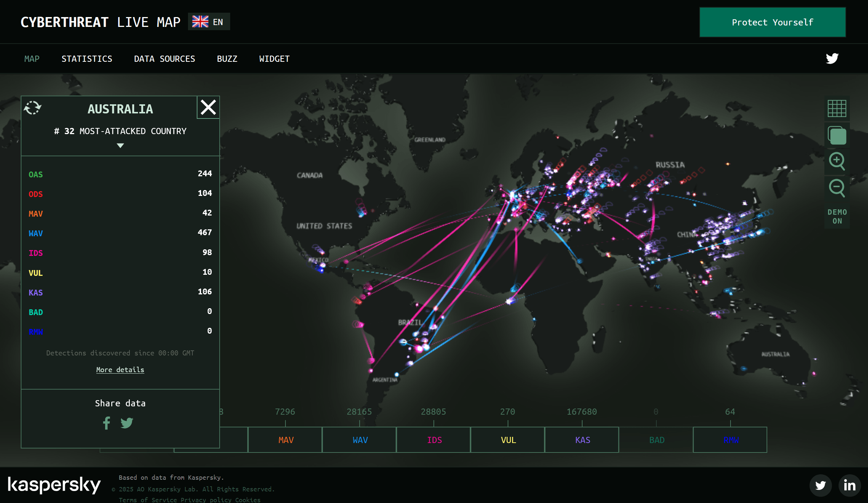The width and height of the screenshot is (868, 503).
Task: Click the rotating globe icon beside AUSTRALIA
Action: (33, 108)
